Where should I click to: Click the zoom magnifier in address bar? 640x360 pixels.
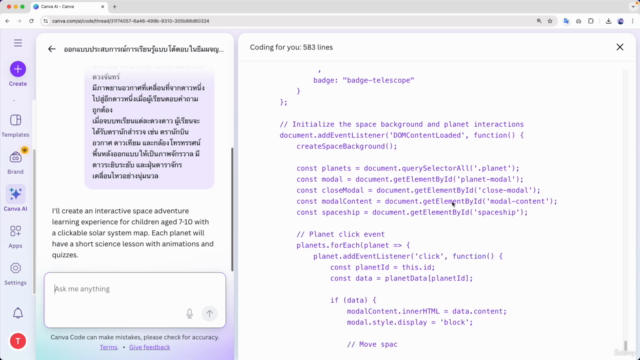539,21
